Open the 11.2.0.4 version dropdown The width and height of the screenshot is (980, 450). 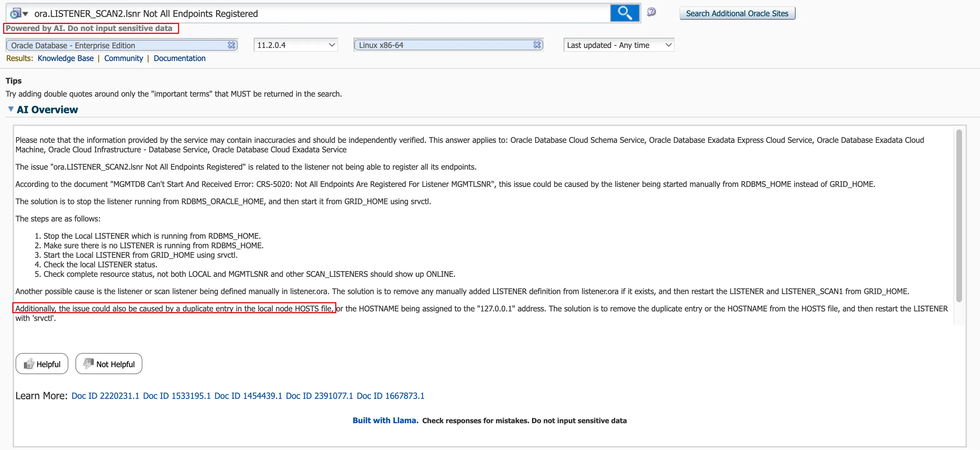(x=331, y=45)
